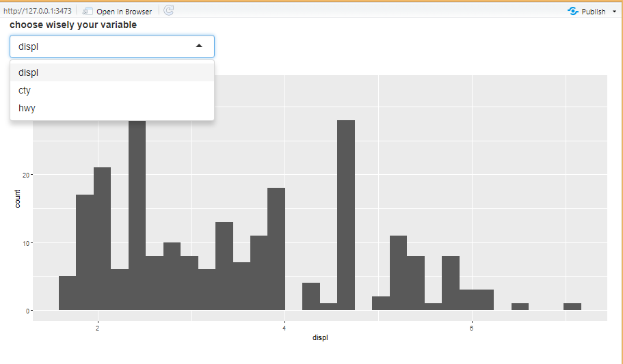
Task: Collapse the variable selector using its caret
Action: [199, 46]
